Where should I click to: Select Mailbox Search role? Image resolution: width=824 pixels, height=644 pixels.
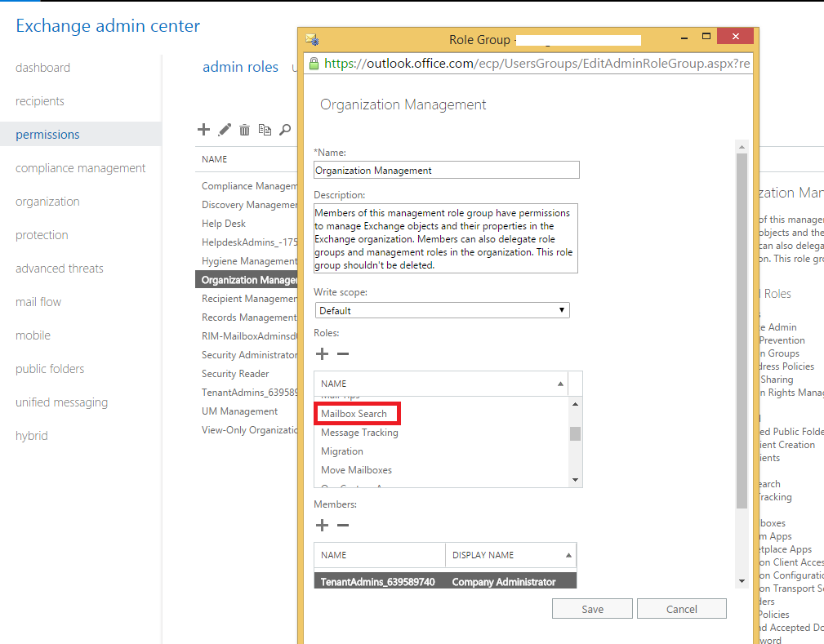[x=354, y=414]
